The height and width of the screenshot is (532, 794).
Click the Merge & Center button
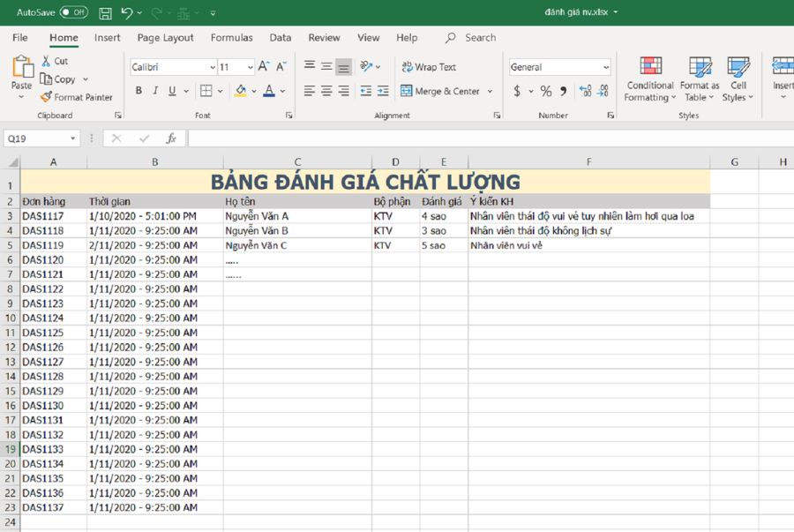pyautogui.click(x=440, y=91)
